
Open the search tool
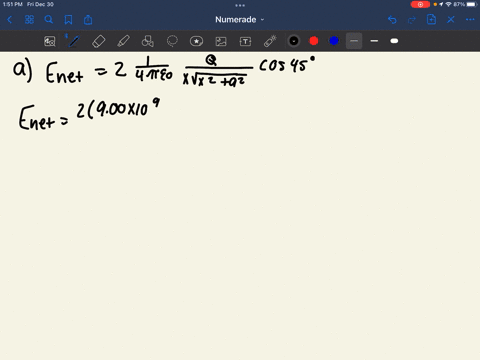click(x=49, y=20)
